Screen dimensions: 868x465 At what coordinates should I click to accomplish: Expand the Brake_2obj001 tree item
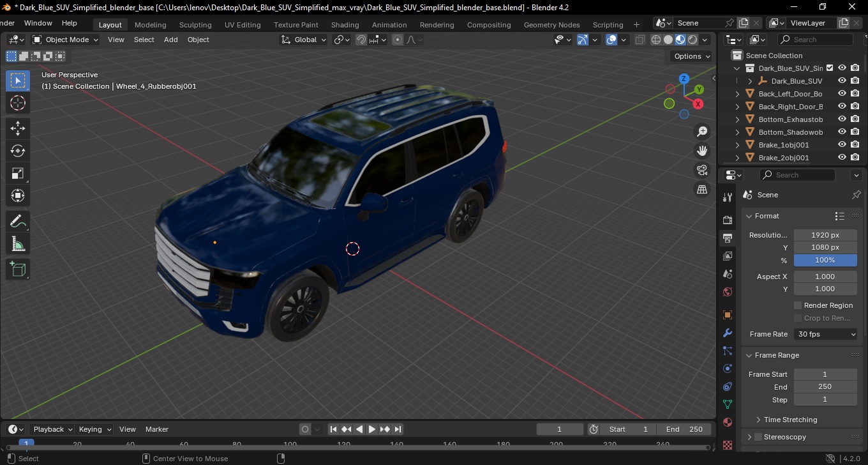pos(738,158)
